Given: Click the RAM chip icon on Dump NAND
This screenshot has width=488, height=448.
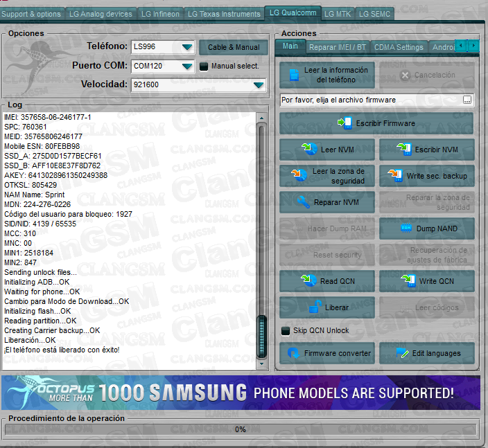Looking at the screenshot, I should [x=406, y=229].
